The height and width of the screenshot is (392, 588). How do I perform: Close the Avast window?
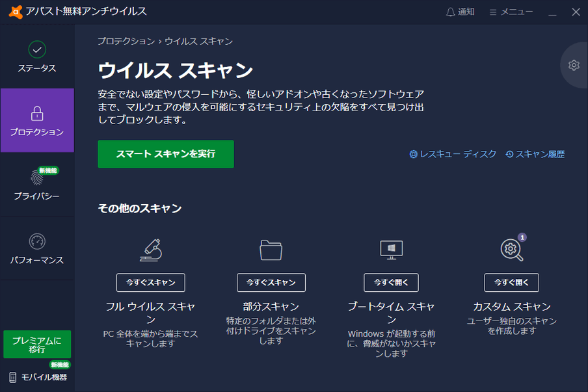[x=576, y=12]
